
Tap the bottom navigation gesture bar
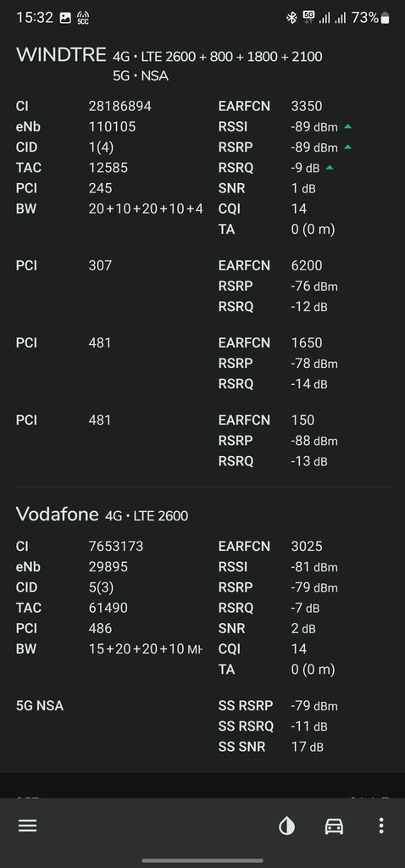(202, 861)
